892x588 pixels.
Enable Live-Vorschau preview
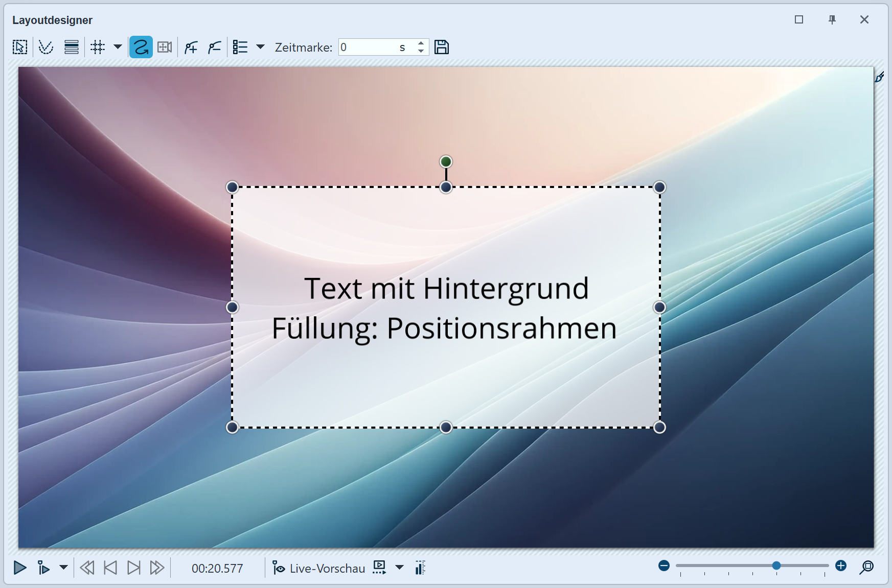click(327, 568)
